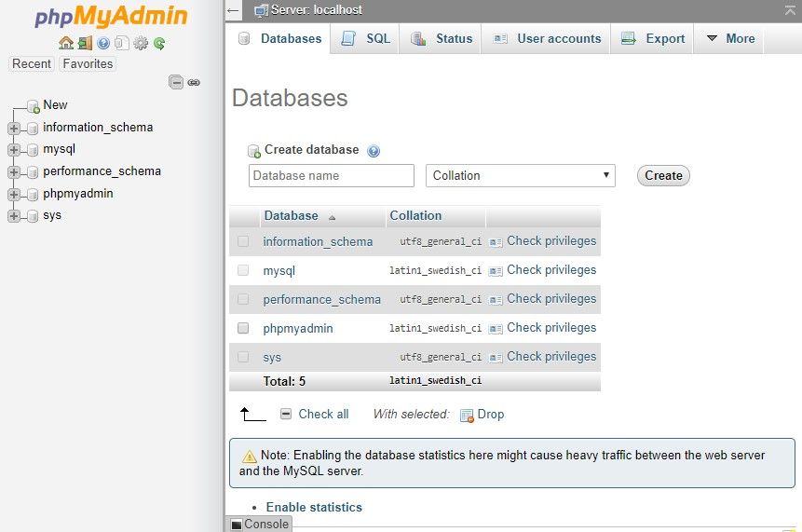Click the information_schema database cylinder icon in tree
The image size is (802, 532).
pyautogui.click(x=33, y=128)
